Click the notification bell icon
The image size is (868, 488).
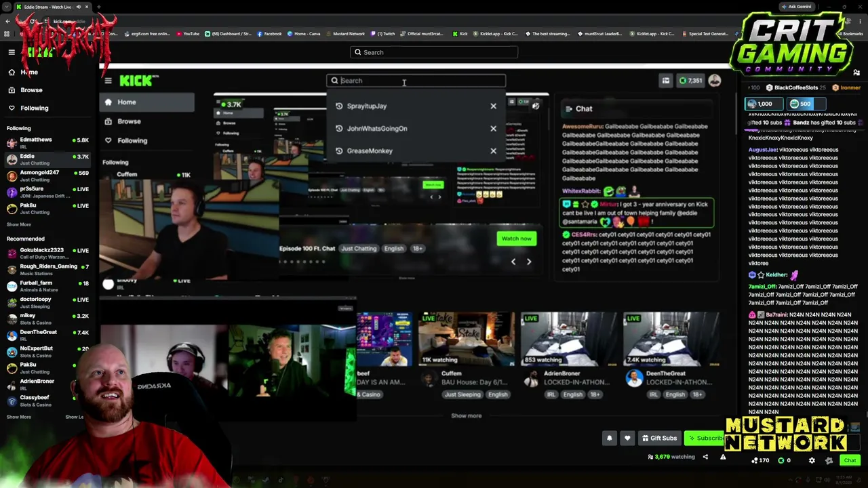click(609, 439)
